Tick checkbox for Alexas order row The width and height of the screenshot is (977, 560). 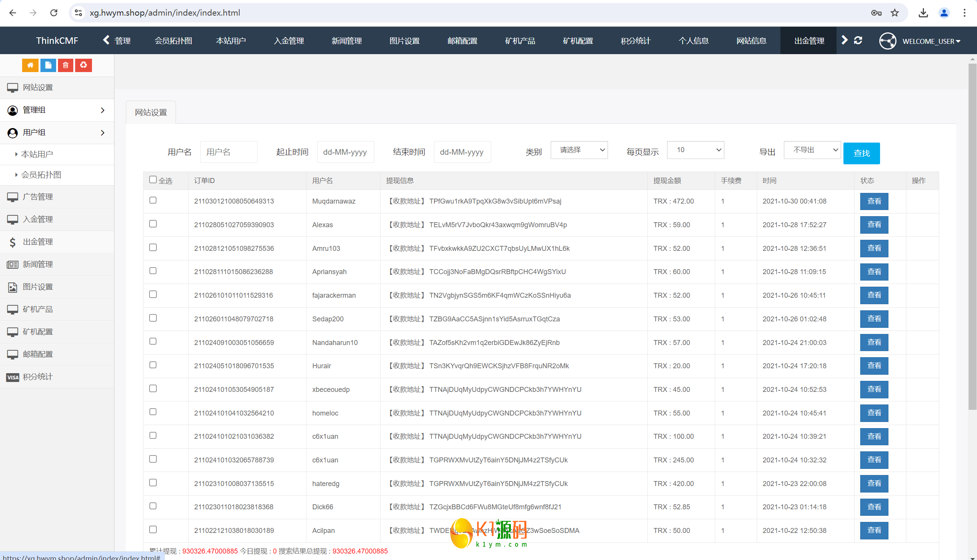tap(153, 224)
